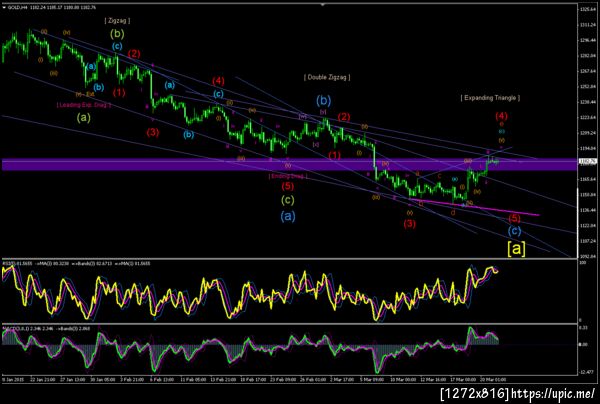Click the 10 Mar 00:00 date label
Image resolution: width=600 pixels, height=404 pixels.
(x=403, y=380)
